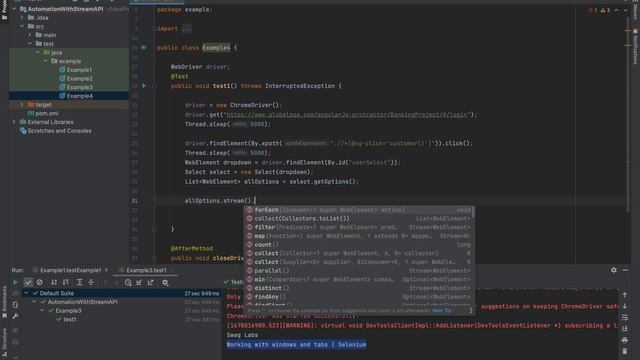Open test history clock icon

coord(128,282)
